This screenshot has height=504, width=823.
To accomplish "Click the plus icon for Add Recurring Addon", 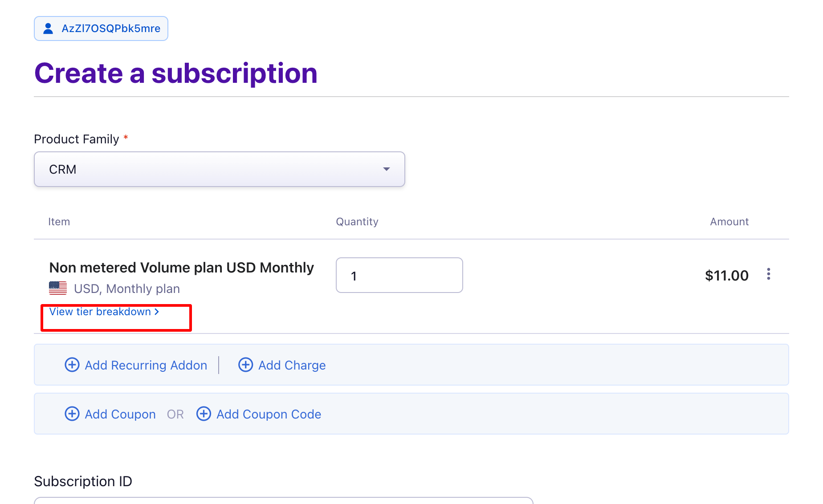I will [x=72, y=365].
